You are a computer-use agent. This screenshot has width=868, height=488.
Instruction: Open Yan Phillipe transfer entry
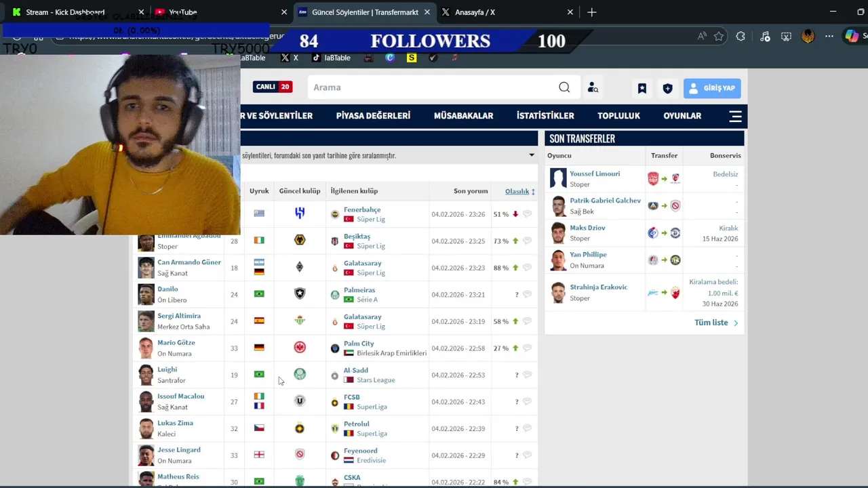[x=588, y=255]
